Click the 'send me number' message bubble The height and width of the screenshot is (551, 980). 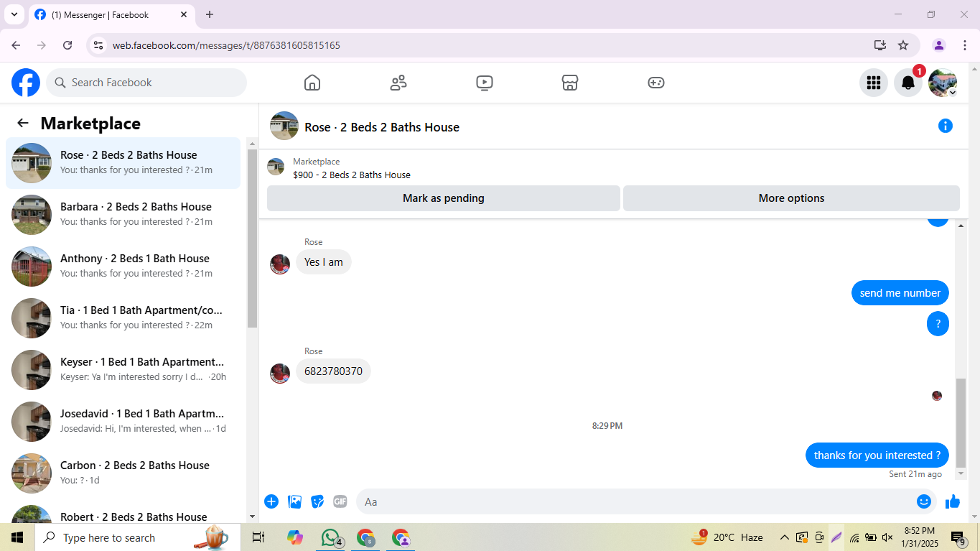tap(900, 293)
